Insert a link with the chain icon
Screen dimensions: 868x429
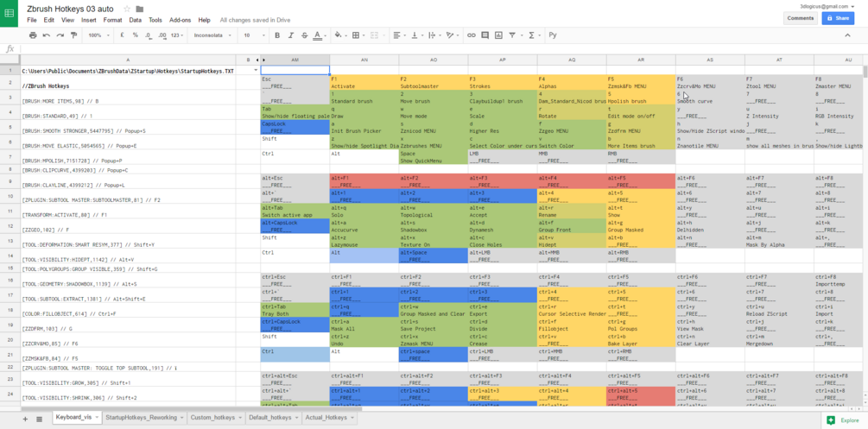pos(471,35)
